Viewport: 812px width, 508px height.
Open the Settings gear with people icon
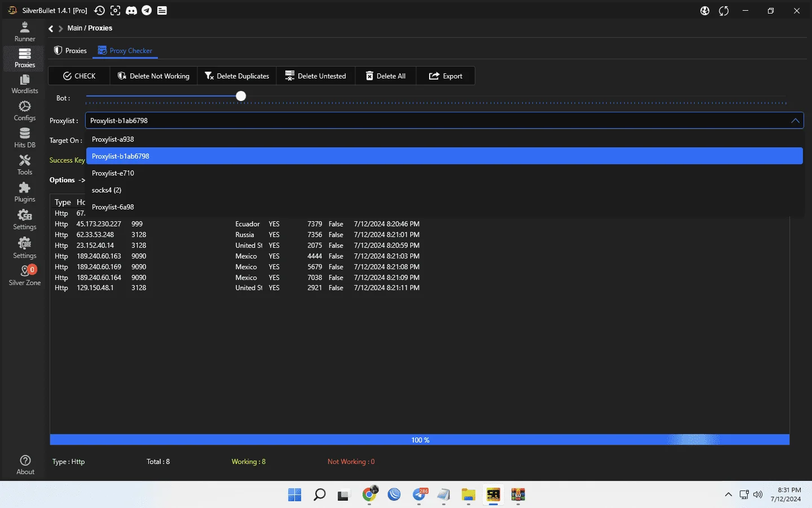coord(25,220)
